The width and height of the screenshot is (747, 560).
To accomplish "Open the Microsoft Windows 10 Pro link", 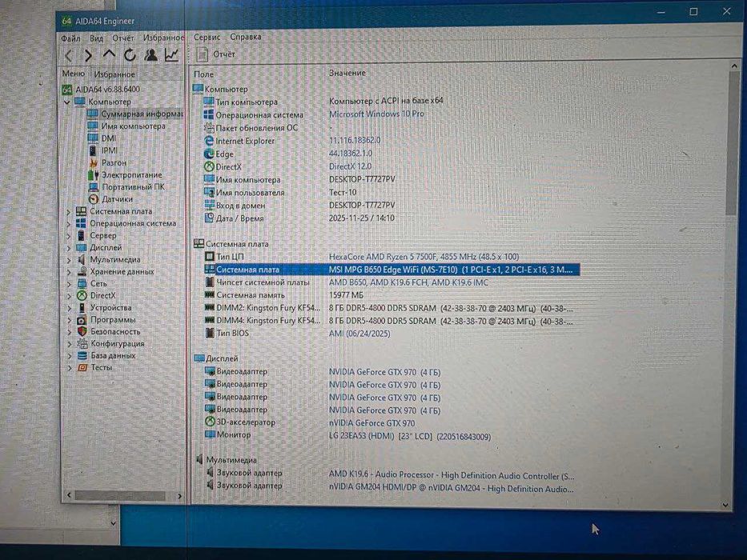I will tap(376, 114).
